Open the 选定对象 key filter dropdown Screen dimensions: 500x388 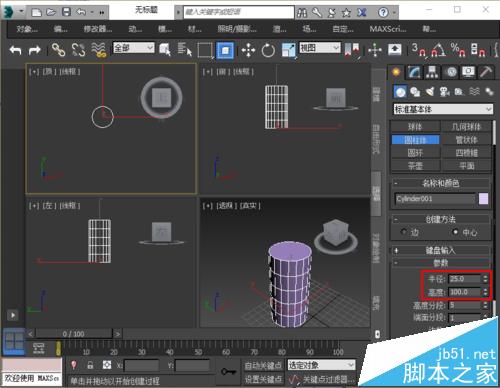321,365
